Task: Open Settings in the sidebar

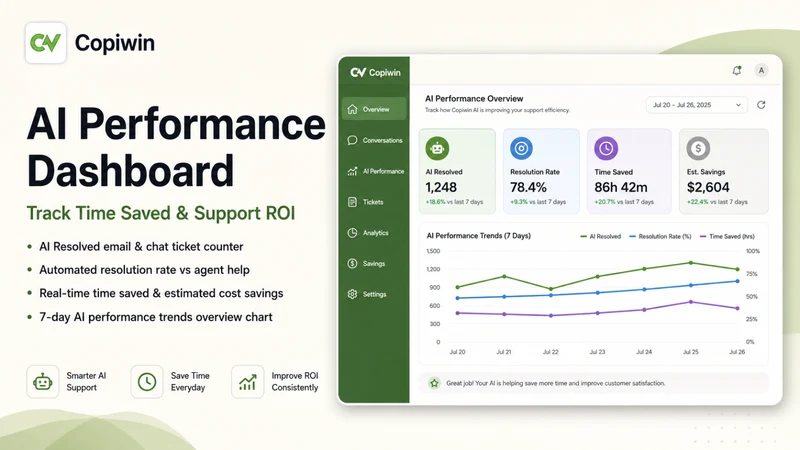Action: [374, 294]
